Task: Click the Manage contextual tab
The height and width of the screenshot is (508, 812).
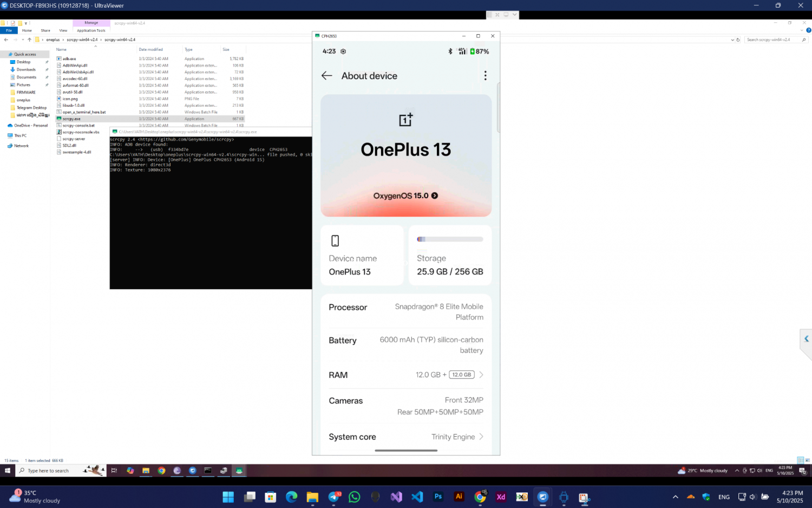Action: pyautogui.click(x=91, y=23)
